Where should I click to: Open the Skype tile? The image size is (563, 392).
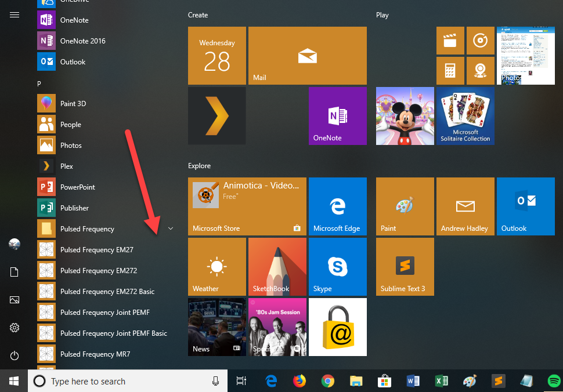pos(338,267)
